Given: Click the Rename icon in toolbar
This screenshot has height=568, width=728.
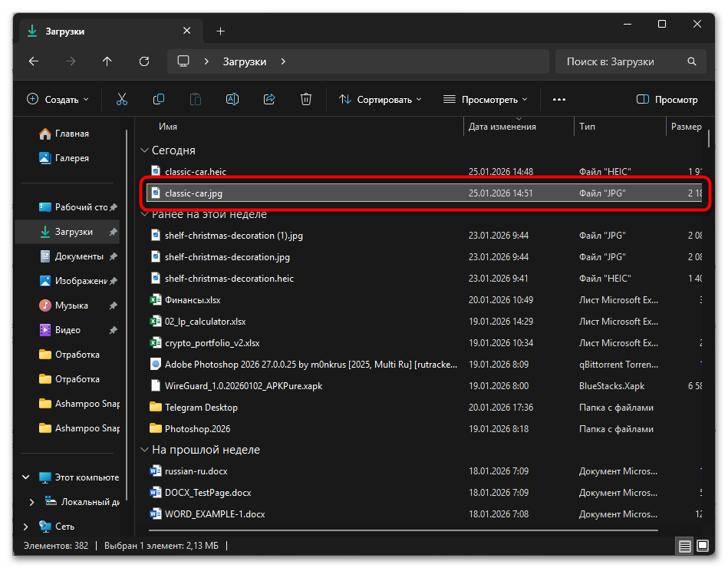Looking at the screenshot, I should [232, 99].
